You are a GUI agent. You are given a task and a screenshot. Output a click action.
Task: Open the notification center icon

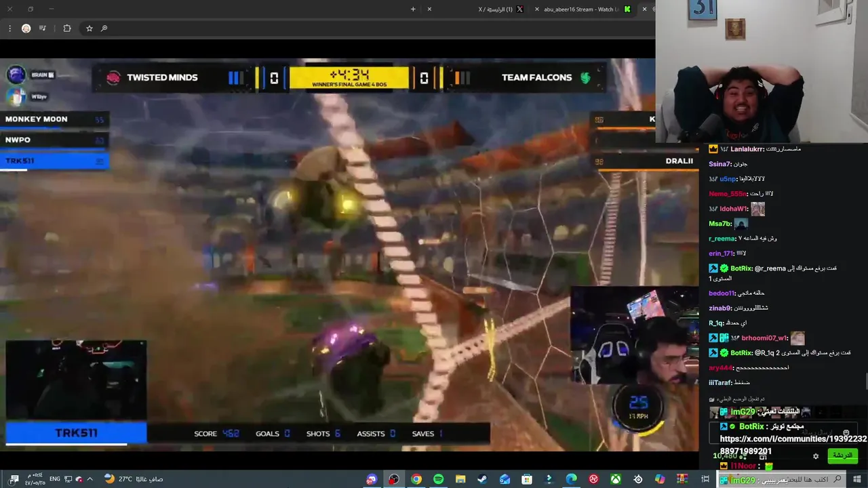click(x=14, y=479)
